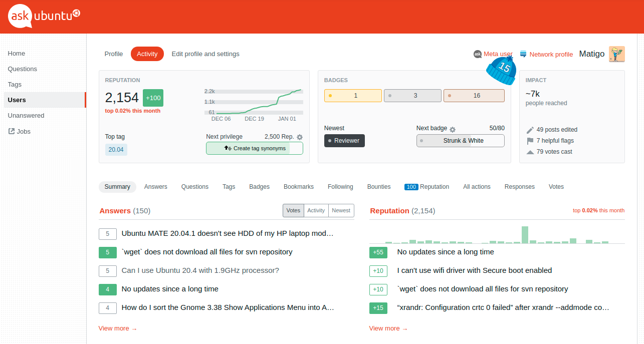644x344 pixels.
Task: Open Edit profile and settings tab
Action: tap(205, 54)
